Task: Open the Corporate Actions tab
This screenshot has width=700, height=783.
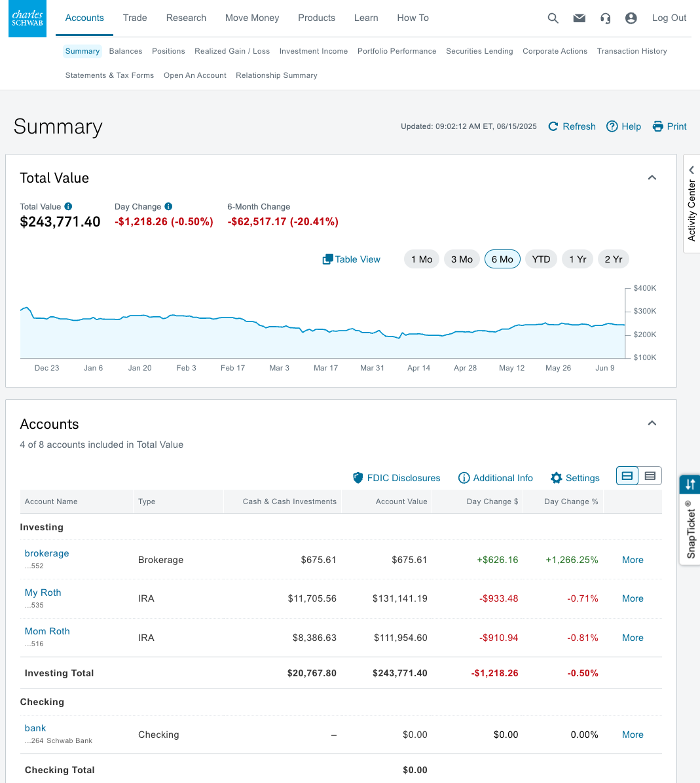Action: 555,51
